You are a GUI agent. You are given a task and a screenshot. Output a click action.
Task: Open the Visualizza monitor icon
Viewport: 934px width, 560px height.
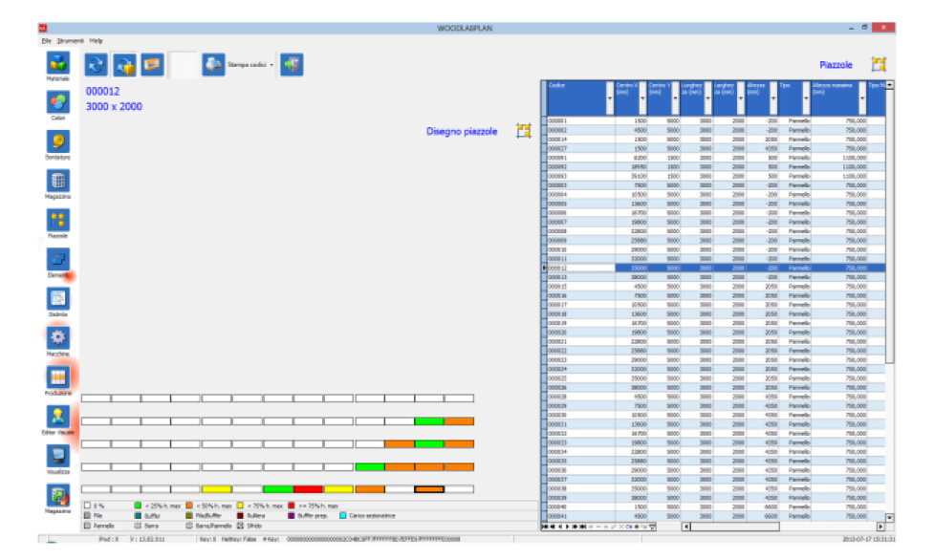(57, 457)
